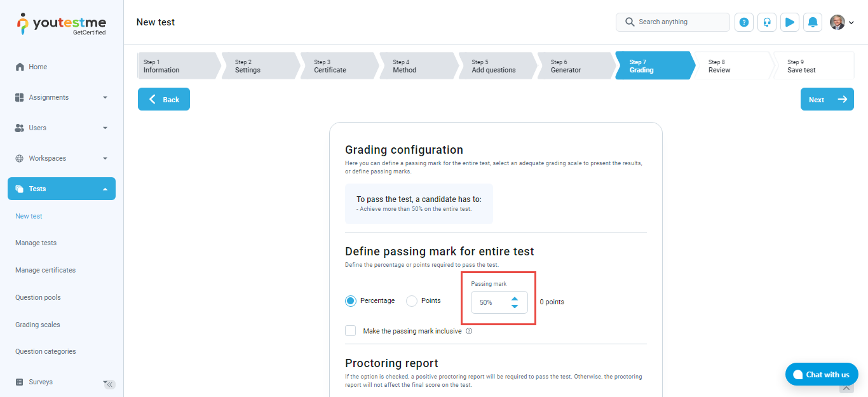Open Manage tests in sidebar

(36, 243)
